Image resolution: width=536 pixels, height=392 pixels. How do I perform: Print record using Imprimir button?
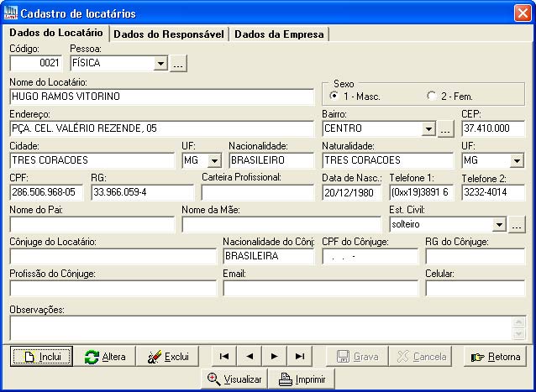pyautogui.click(x=302, y=379)
